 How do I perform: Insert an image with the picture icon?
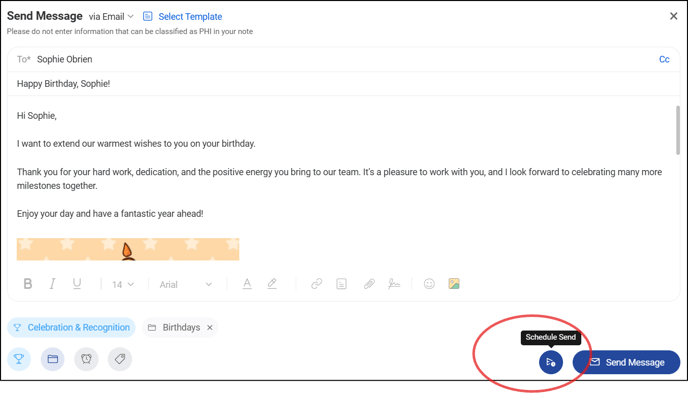pos(454,284)
